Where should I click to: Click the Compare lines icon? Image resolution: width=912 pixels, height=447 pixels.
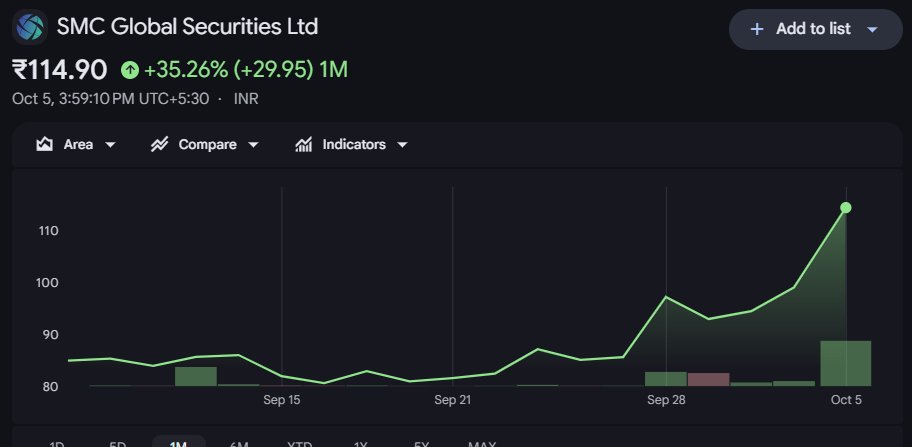tap(159, 144)
